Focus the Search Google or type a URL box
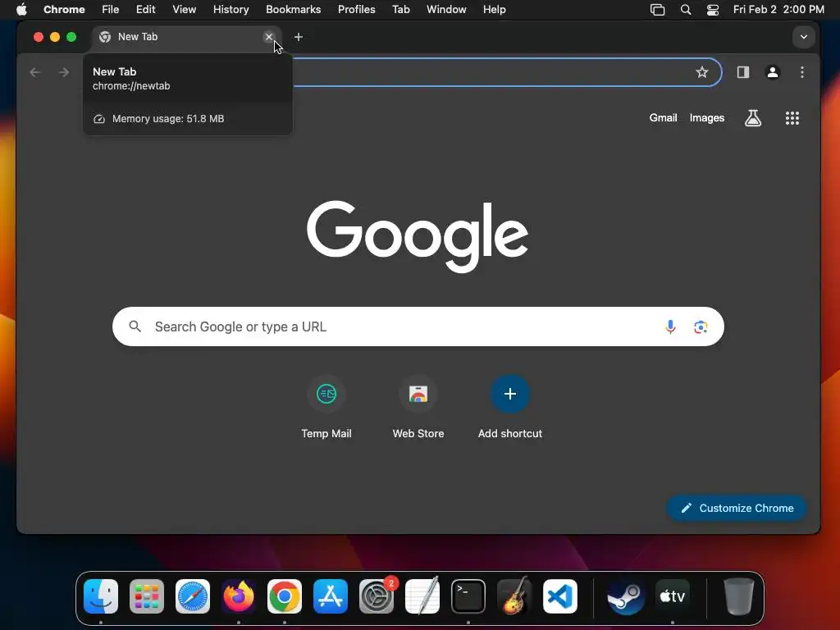Image resolution: width=840 pixels, height=630 pixels. pos(418,326)
